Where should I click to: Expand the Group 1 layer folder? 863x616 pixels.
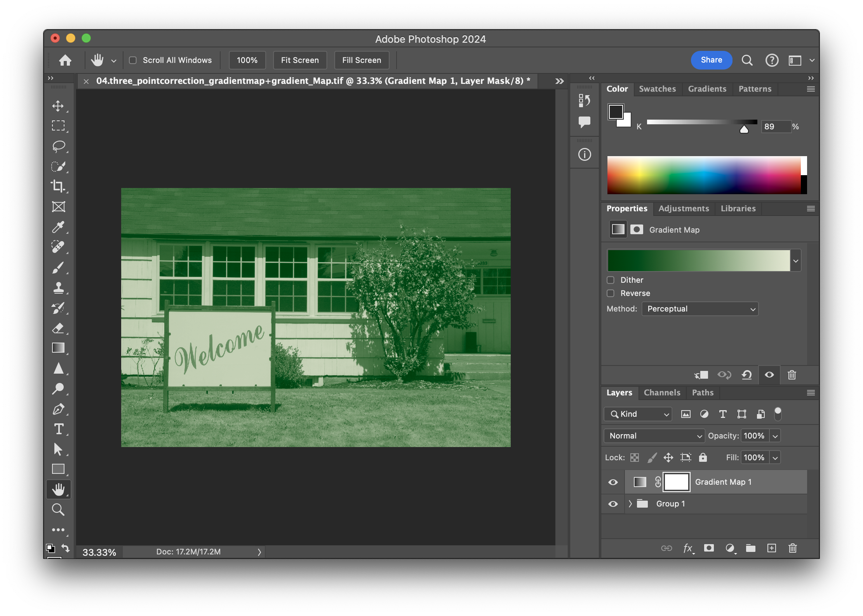coord(630,504)
